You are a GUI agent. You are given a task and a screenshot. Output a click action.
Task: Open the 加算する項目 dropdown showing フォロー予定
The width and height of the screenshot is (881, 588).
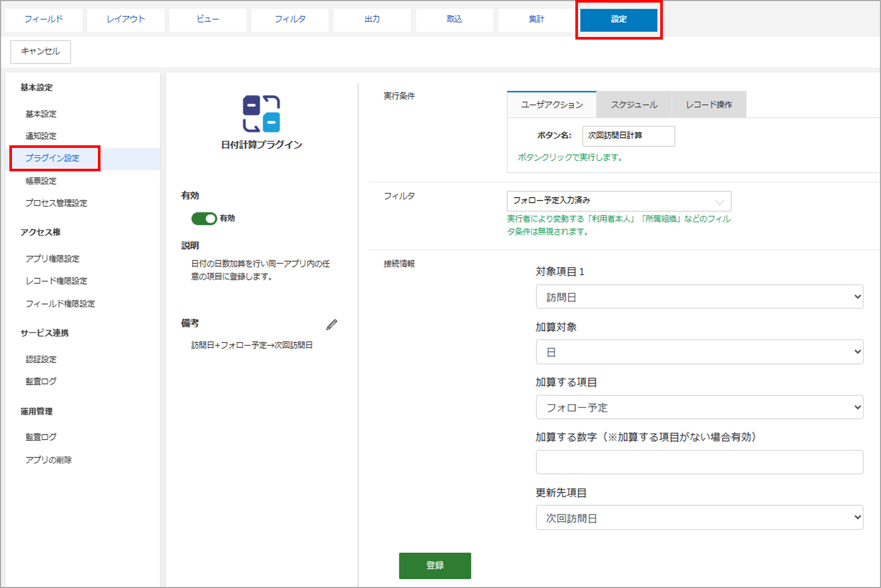(x=699, y=407)
